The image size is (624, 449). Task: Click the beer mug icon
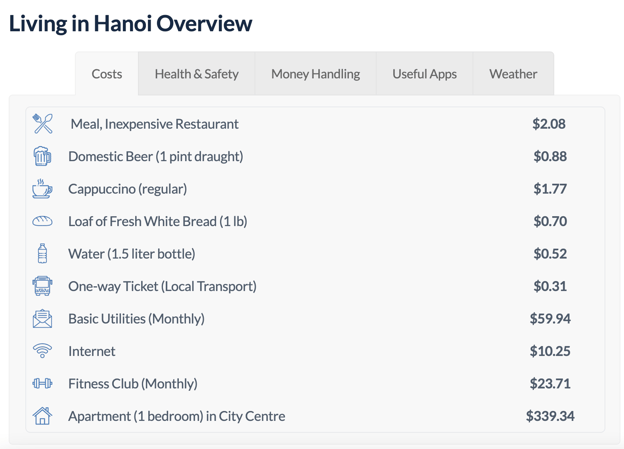tap(42, 156)
